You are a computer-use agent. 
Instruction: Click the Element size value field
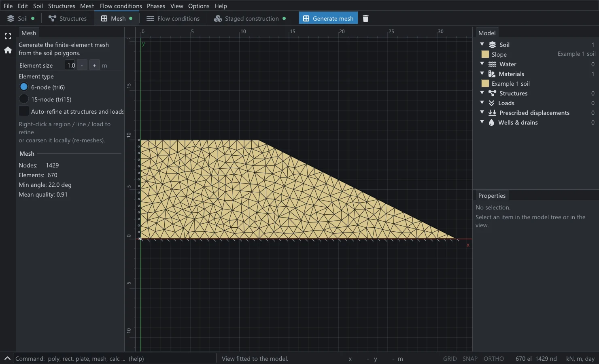(x=70, y=65)
